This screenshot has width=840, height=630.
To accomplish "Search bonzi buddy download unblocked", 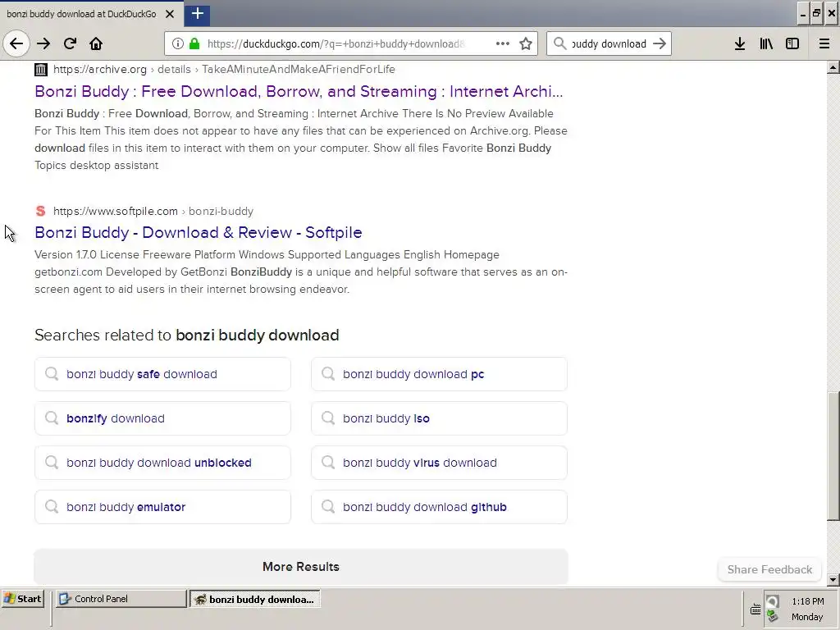I will (x=162, y=463).
